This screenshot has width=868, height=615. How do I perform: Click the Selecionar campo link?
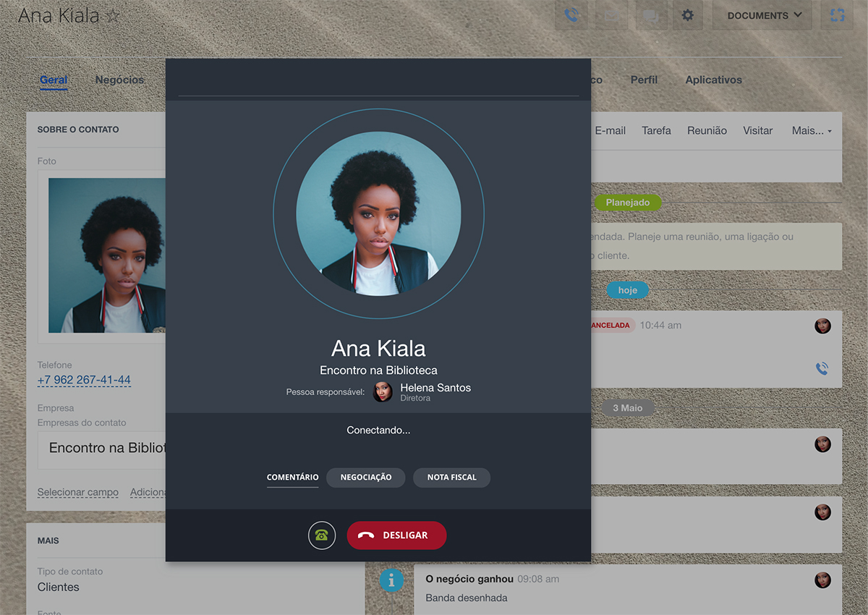tap(78, 492)
